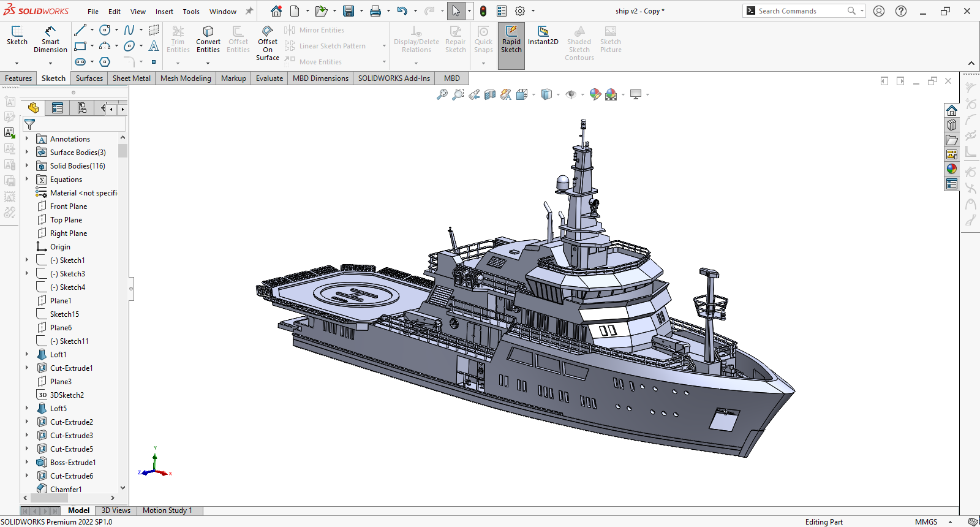Click the FeatureManager filter funnel icon
Viewport: 980px width, 527px height.
click(x=29, y=124)
